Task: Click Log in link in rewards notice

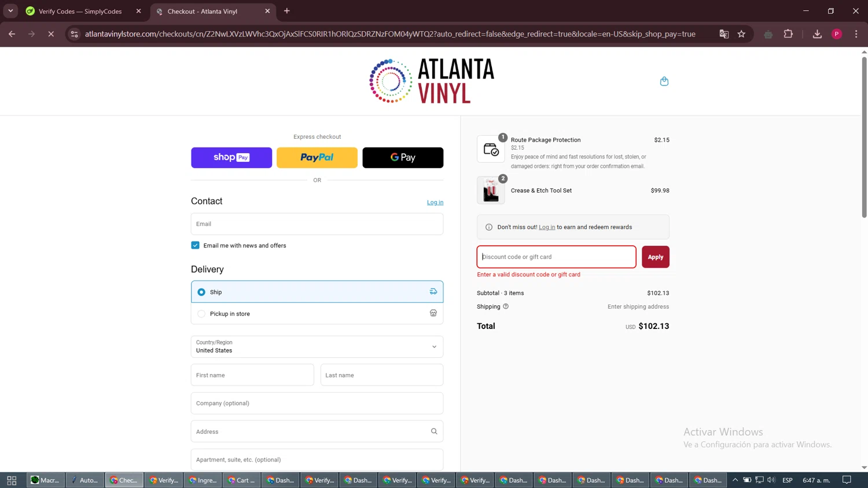Action: coord(547,227)
